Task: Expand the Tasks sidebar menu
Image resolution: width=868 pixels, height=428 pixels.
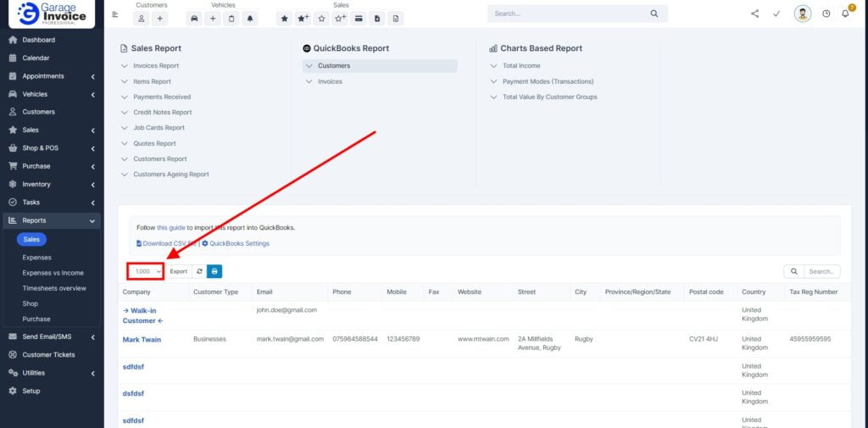Action: pos(52,202)
